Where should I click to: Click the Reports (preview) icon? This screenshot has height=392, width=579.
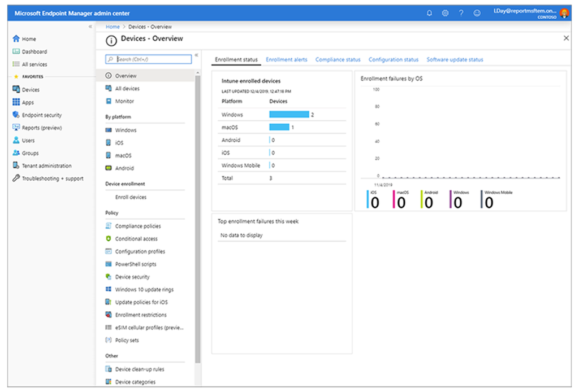coord(16,127)
